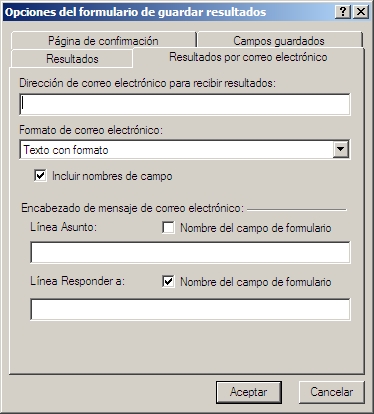Click the Formato de correo electrónico label
This screenshot has height=414, width=374.
click(91, 130)
